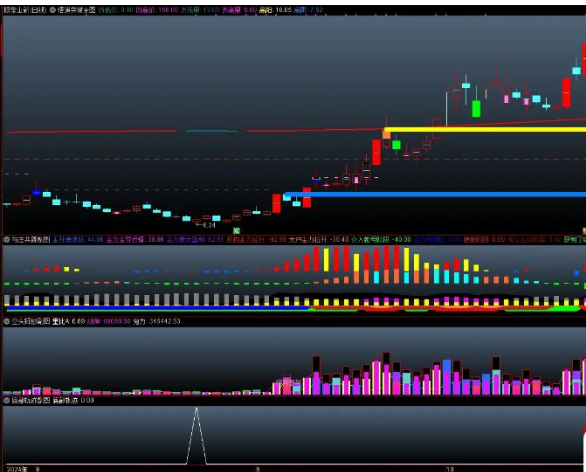Screen dimensions: 586x472
Task: Select the white triangular spike in the bottom panel
Action: pyautogui.click(x=197, y=436)
